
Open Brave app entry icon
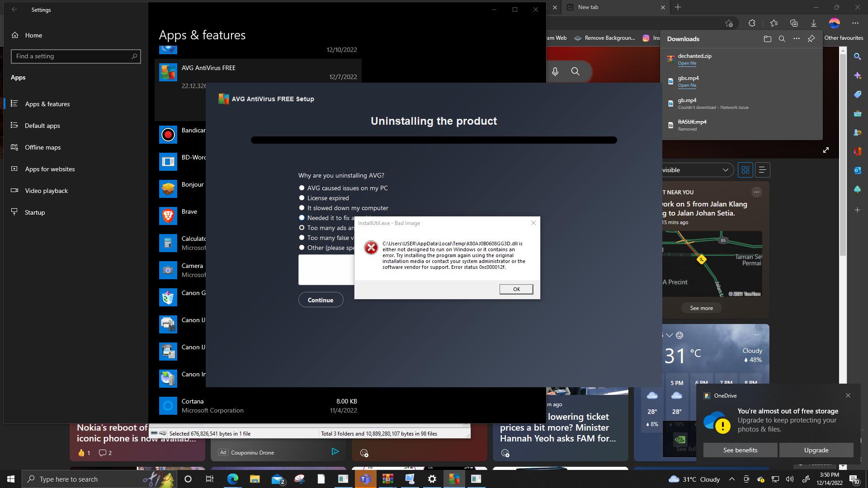[x=168, y=216]
